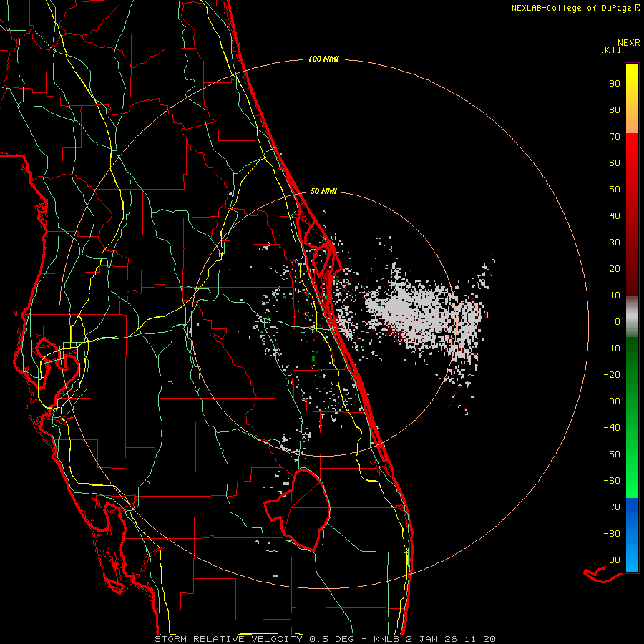Click the 20 value on velocity scale
Image resolution: width=644 pixels, height=644 pixels.
tap(615, 269)
